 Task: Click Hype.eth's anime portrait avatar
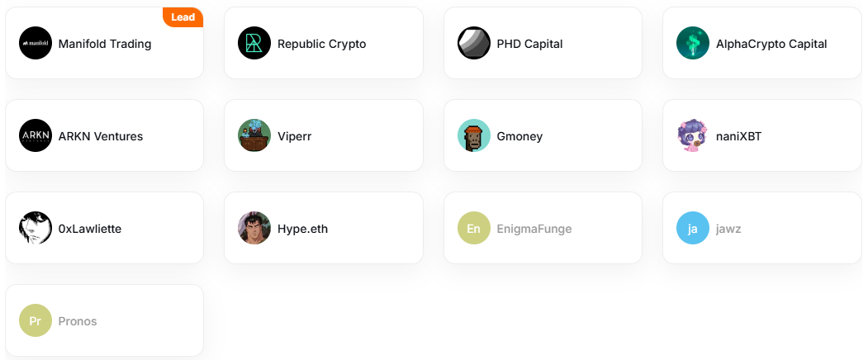tap(254, 228)
